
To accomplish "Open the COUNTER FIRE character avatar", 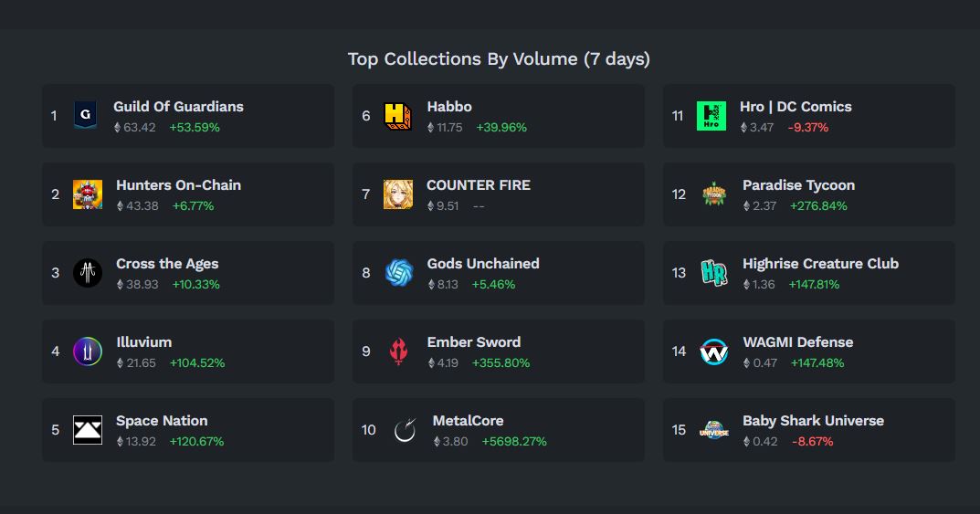I will tap(398, 194).
